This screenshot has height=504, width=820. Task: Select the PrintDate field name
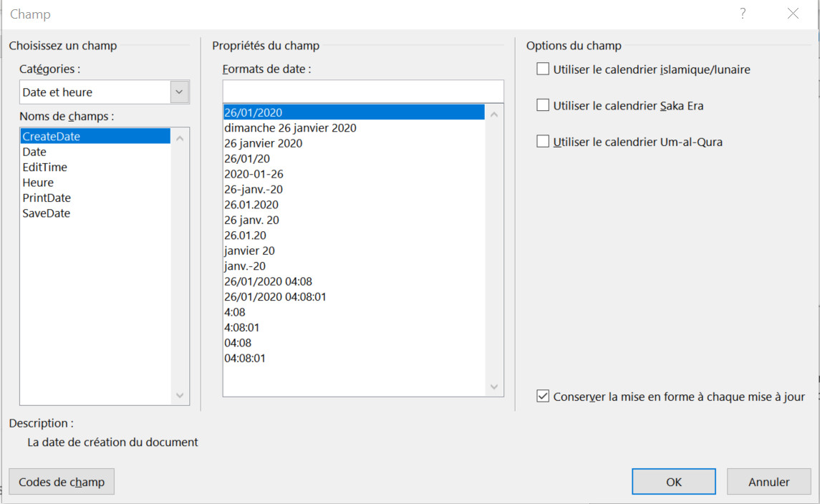click(x=47, y=198)
